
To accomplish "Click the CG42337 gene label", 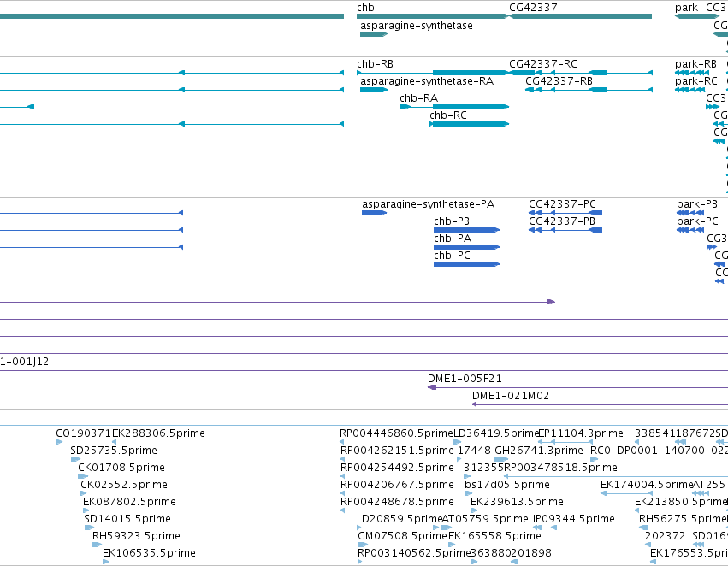I will 533,8.
